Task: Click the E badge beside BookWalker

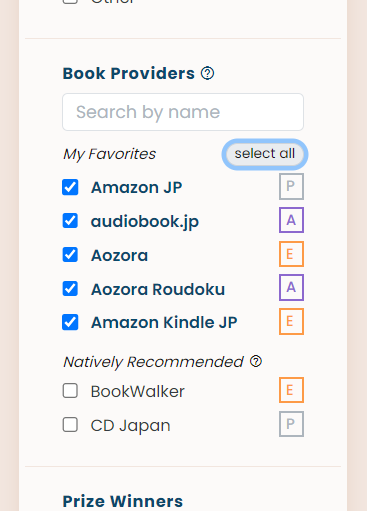Action: point(291,390)
